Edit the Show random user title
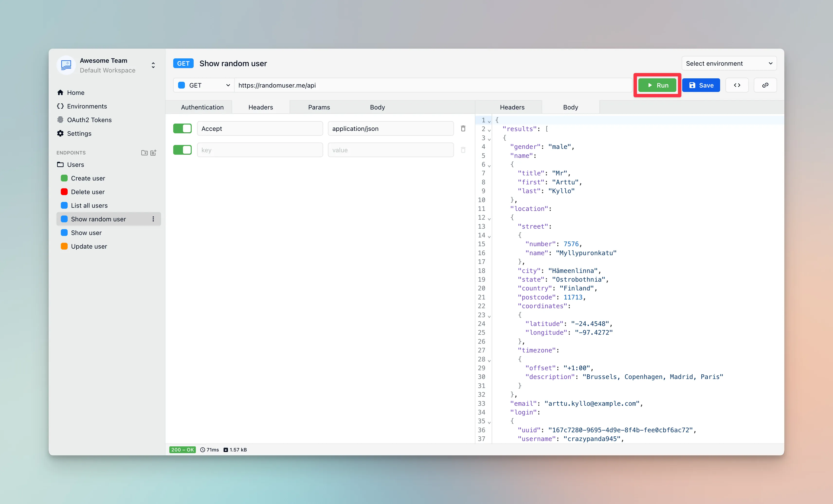The image size is (833, 504). (233, 63)
